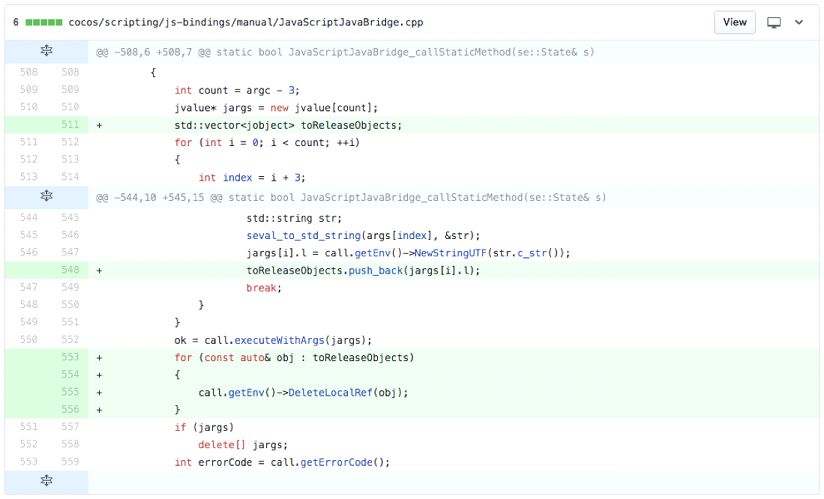Viewport: 824px width, 499px height.
Task: Click old line number 551
Action: (27, 427)
